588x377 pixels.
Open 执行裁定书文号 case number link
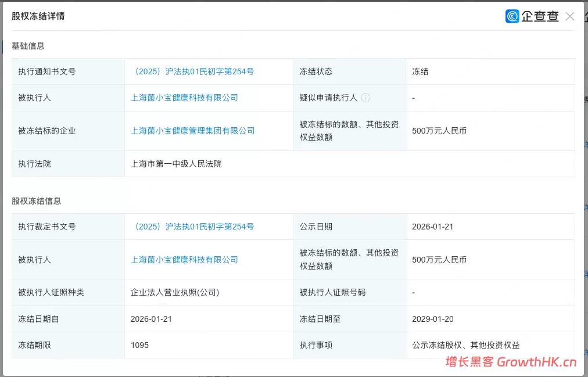point(194,227)
